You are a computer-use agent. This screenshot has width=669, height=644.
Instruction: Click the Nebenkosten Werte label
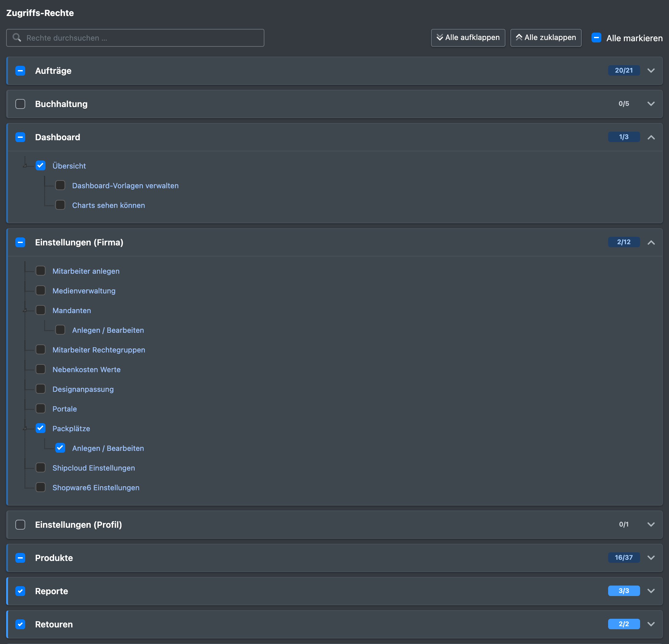point(86,369)
